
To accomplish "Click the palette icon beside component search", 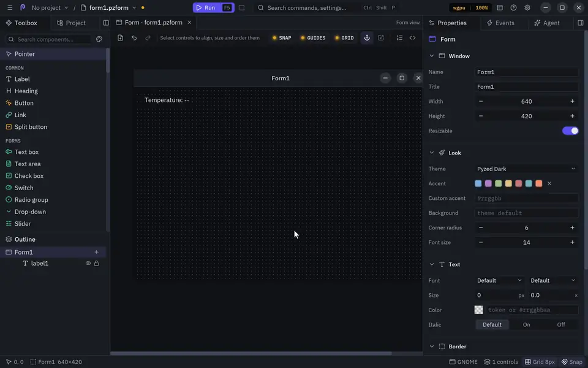I will [x=99, y=39].
